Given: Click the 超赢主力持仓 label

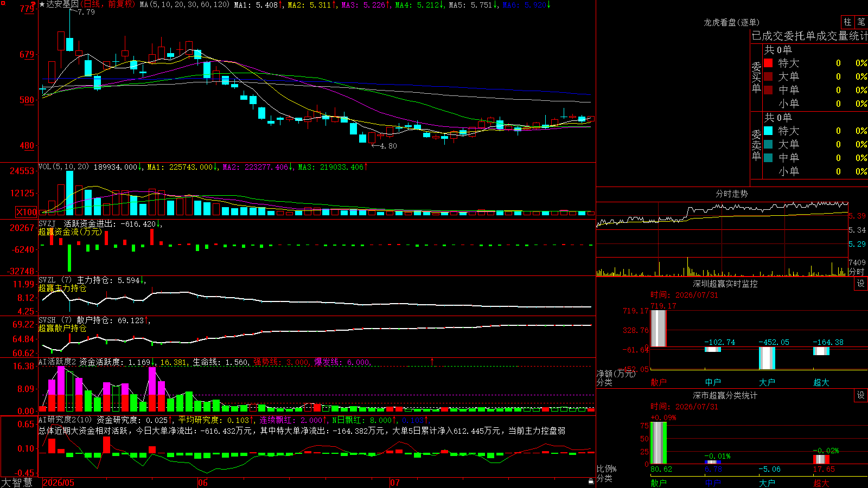Looking at the screenshot, I should coord(62,288).
